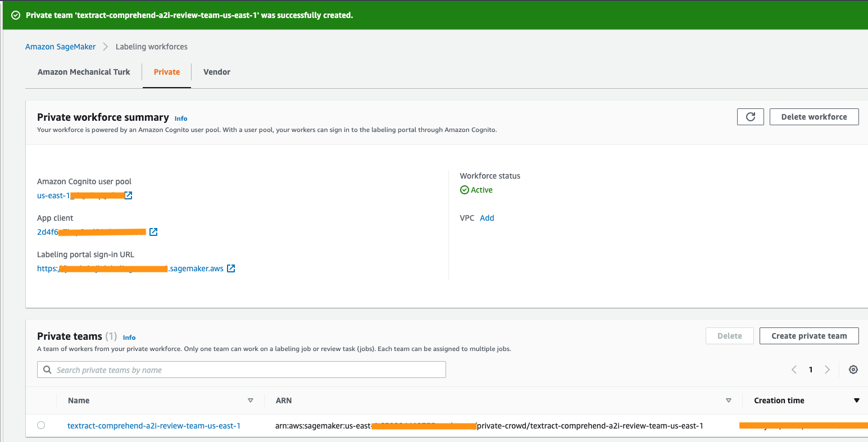The image size is (868, 442).
Task: Click the Amazon Cognito user pool label
Action: point(84,181)
